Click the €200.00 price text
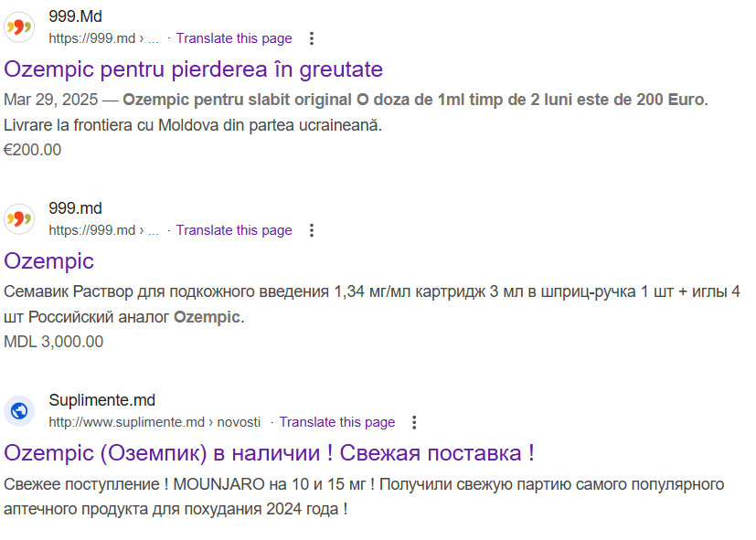Viewport: 756px width, 540px height. point(33,150)
